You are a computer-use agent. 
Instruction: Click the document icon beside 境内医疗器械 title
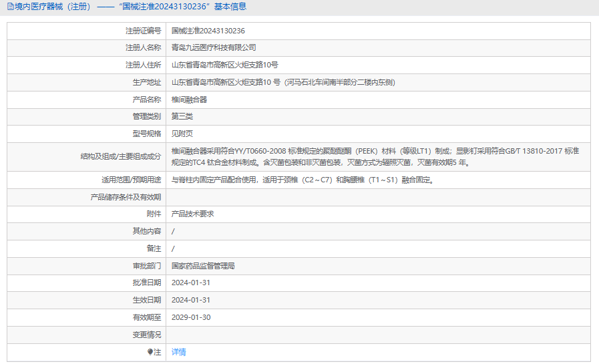click(10, 7)
